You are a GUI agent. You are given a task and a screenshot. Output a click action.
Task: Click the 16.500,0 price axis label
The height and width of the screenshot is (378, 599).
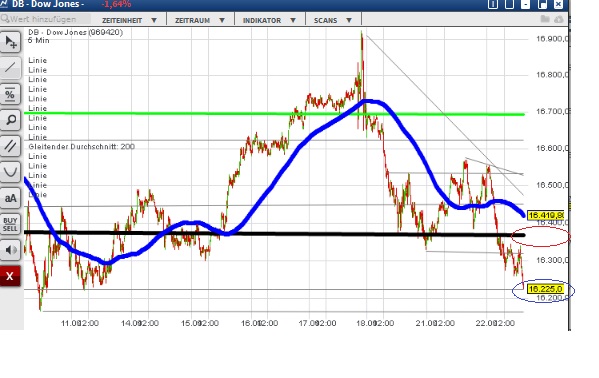[x=552, y=185]
